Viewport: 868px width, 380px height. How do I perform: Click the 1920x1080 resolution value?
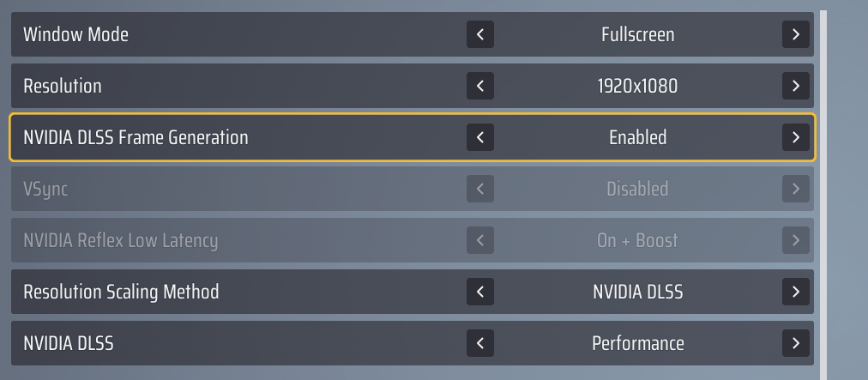pyautogui.click(x=637, y=86)
